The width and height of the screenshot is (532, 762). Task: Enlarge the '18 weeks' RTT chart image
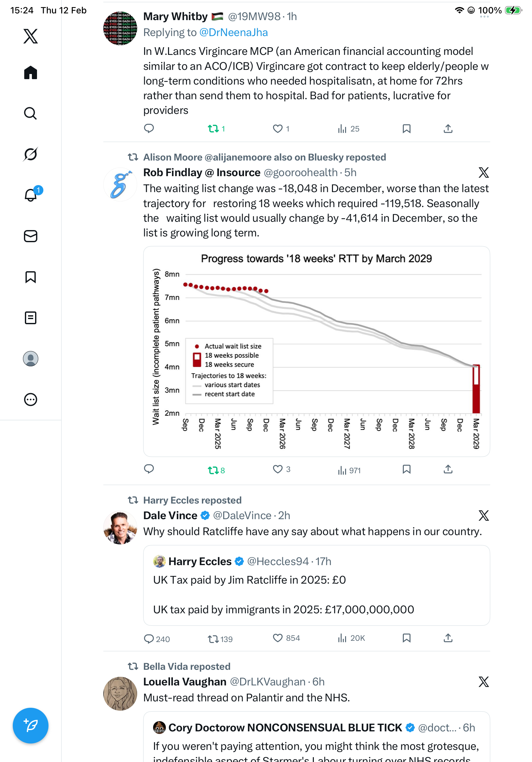click(316, 351)
